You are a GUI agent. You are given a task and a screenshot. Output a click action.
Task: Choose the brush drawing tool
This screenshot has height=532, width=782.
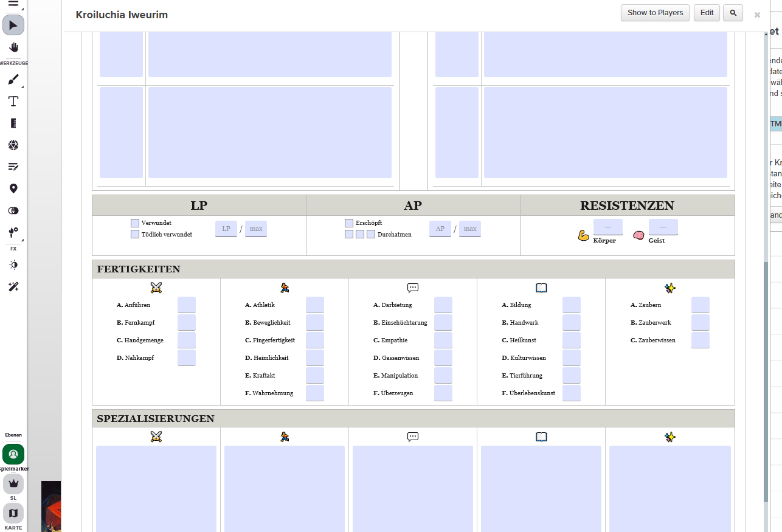coord(13,80)
